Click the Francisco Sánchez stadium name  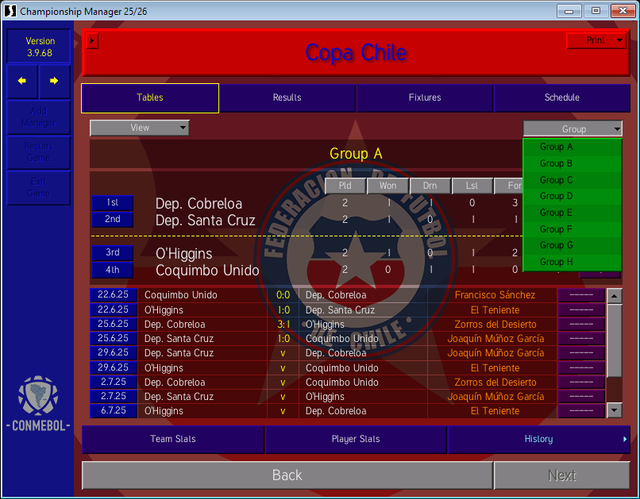[495, 295]
